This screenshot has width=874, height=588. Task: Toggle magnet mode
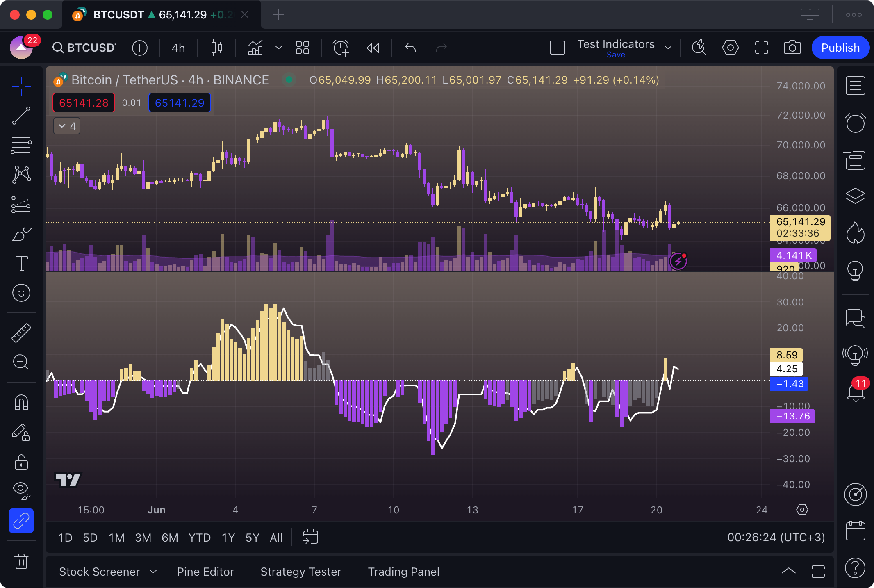tap(21, 403)
